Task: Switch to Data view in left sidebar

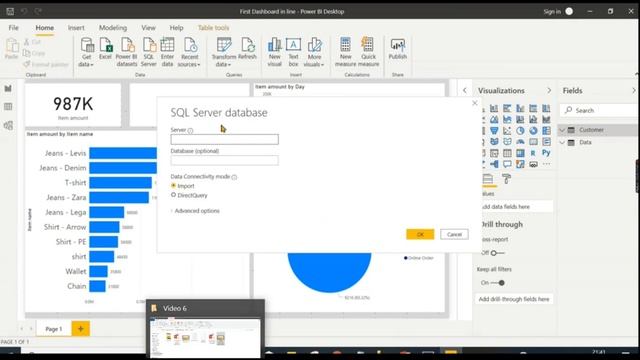Action: 8,107
